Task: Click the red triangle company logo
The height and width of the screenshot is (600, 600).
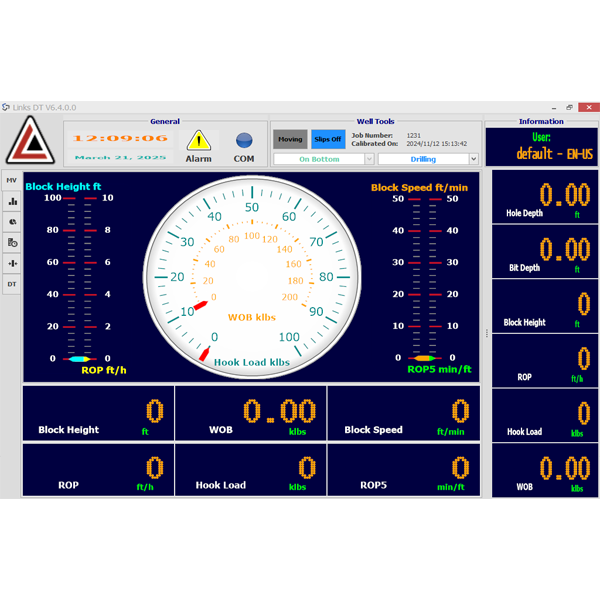Action: pyautogui.click(x=31, y=140)
